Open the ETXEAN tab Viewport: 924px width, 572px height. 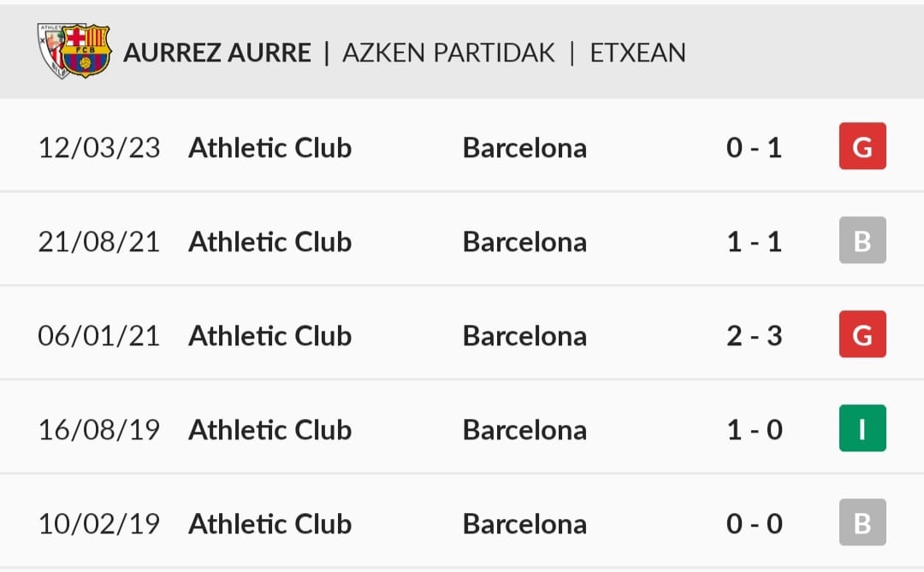[x=637, y=52]
